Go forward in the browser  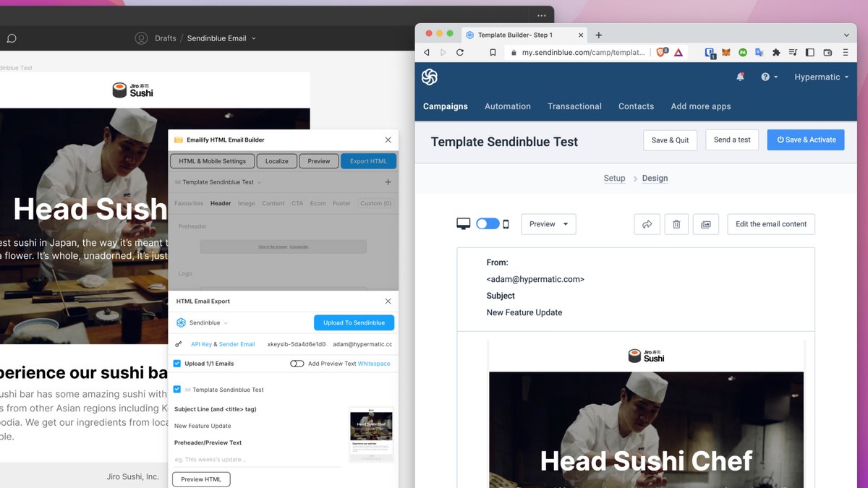pyautogui.click(x=443, y=53)
